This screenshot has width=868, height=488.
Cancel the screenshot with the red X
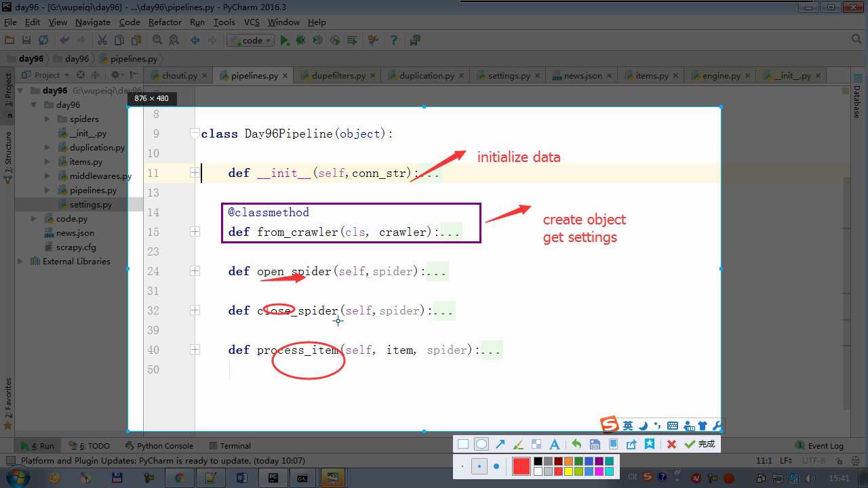pyautogui.click(x=671, y=445)
